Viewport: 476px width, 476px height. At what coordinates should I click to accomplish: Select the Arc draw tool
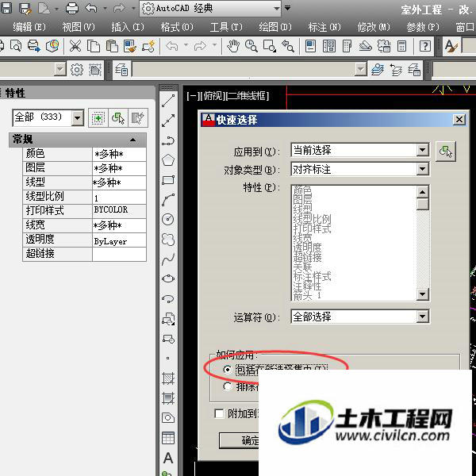(x=168, y=200)
